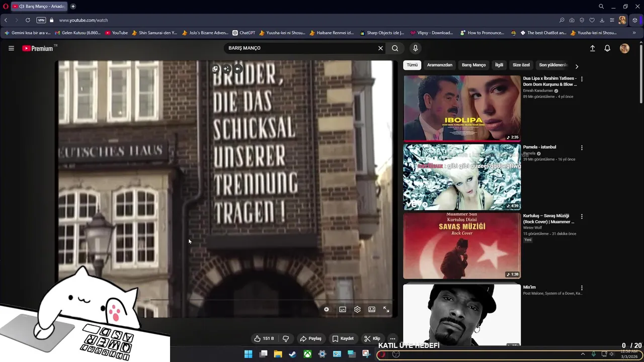Take a snapshot with camera icon
644x362 pixels.
[572, 20]
